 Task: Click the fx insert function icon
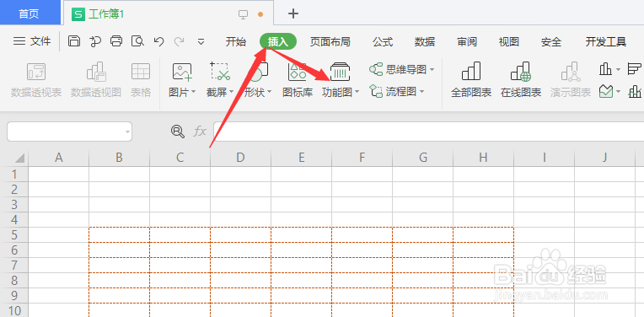click(x=200, y=132)
